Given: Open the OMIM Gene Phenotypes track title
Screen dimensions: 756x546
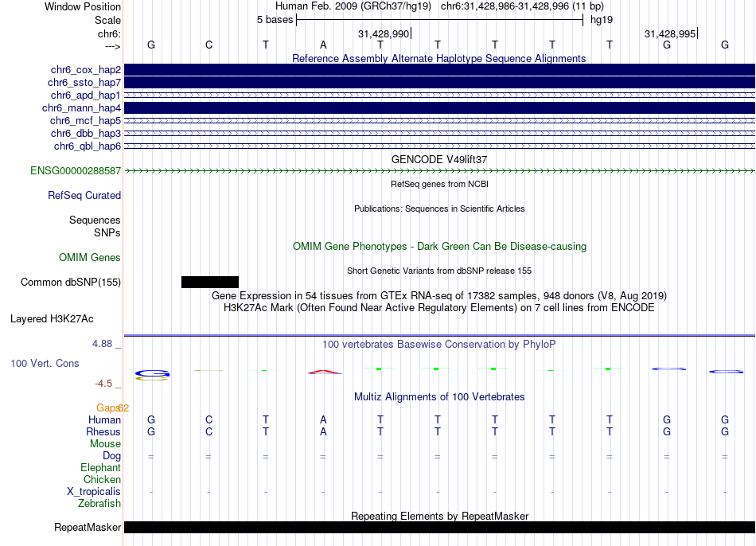Looking at the screenshot, I should 439,247.
